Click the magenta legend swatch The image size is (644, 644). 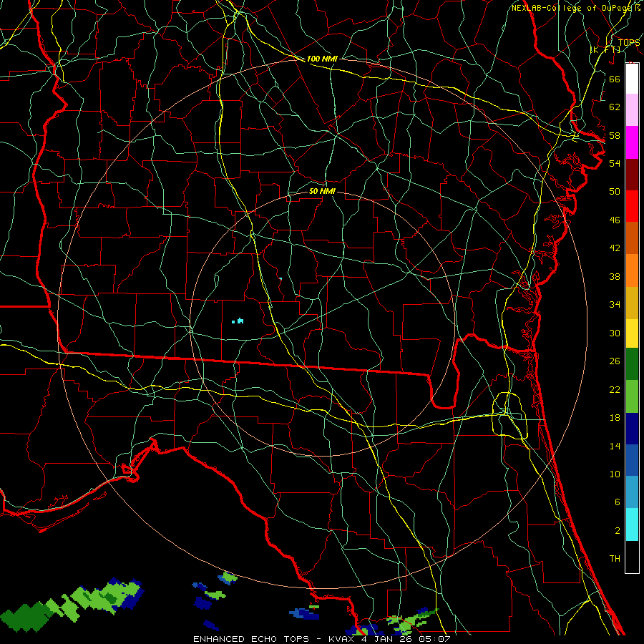click(632, 142)
